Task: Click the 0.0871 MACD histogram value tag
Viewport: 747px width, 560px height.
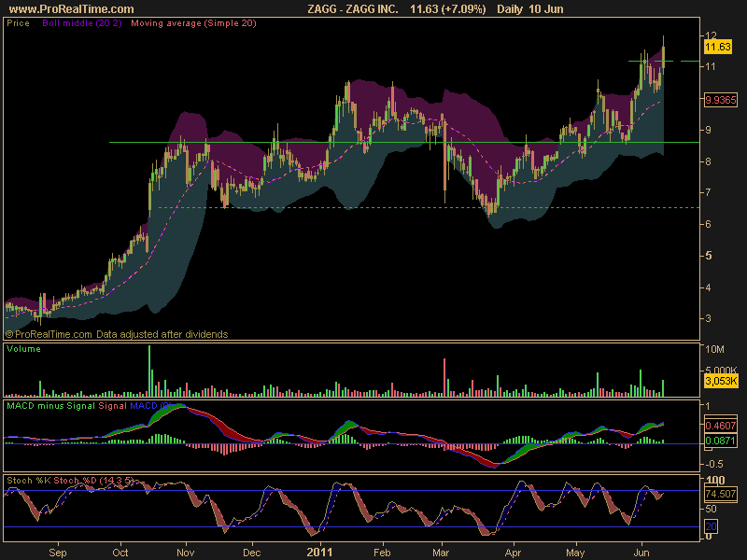Action: click(720, 441)
